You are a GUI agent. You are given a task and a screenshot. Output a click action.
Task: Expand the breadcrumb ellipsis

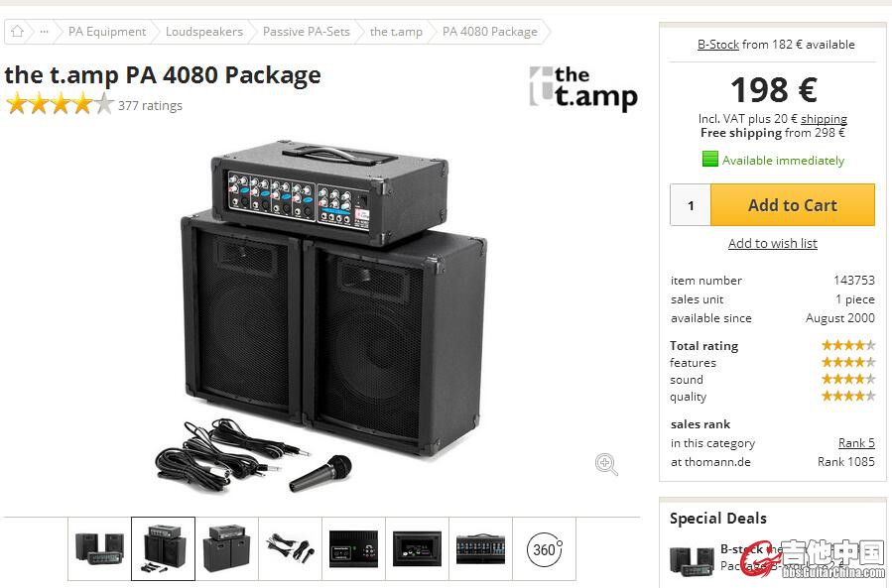pyautogui.click(x=44, y=32)
